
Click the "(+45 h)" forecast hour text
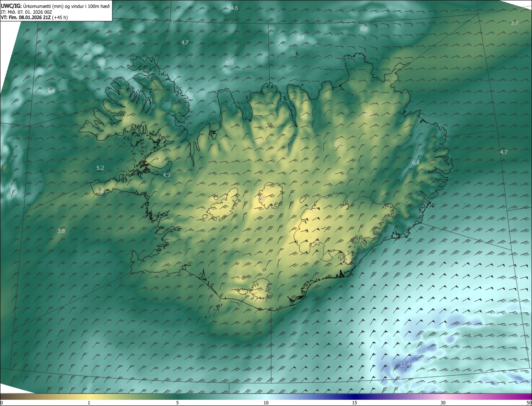click(x=60, y=17)
